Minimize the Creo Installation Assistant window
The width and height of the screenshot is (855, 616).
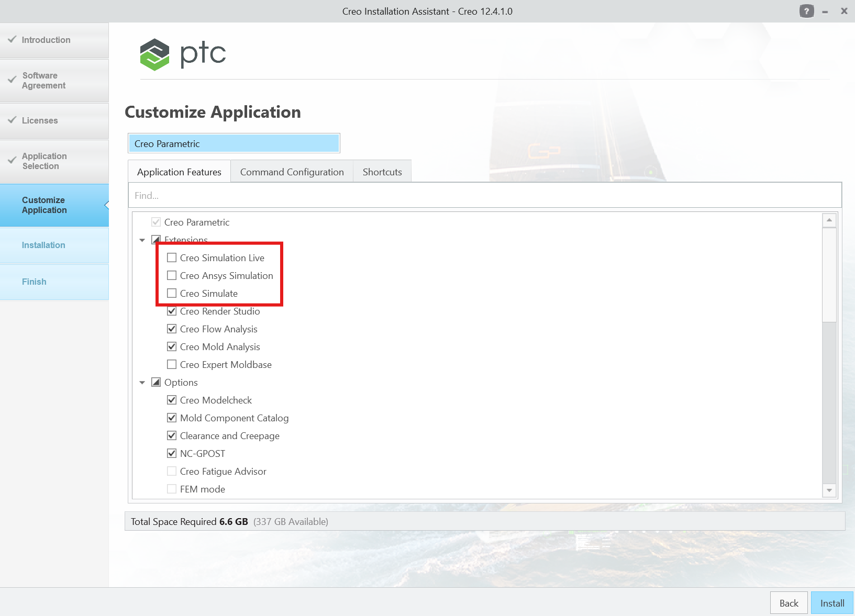tap(825, 12)
